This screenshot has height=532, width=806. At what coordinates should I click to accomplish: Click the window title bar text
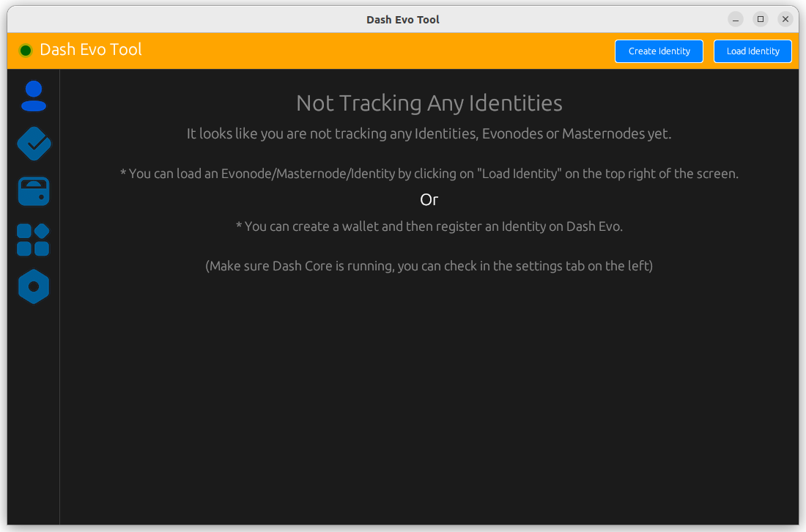pos(403,20)
